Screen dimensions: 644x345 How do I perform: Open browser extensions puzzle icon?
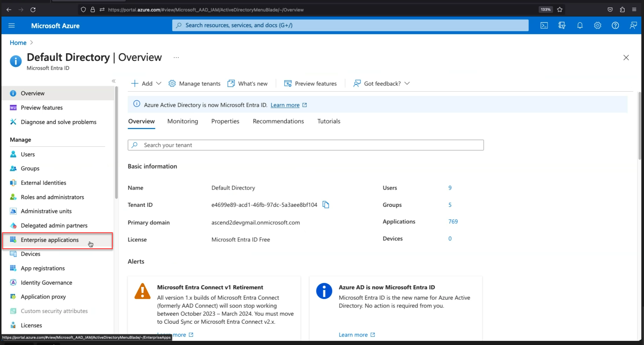click(622, 10)
